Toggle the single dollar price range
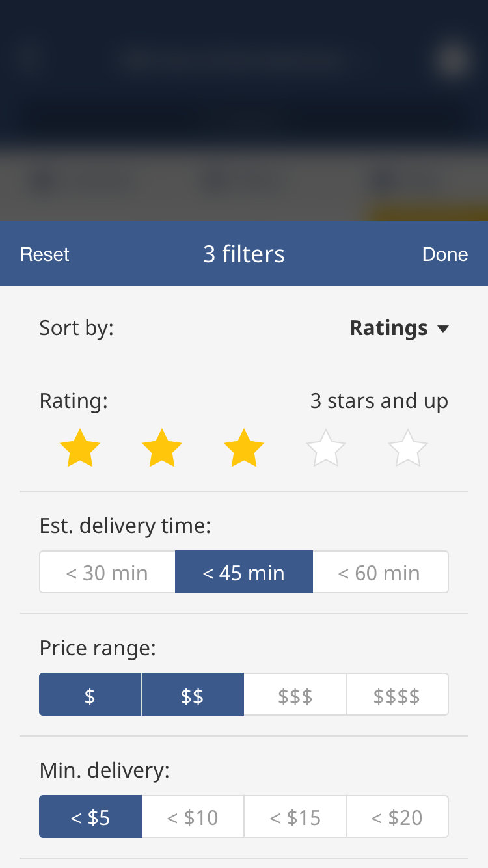Screen dimensions: 488x868 [x=90, y=695]
